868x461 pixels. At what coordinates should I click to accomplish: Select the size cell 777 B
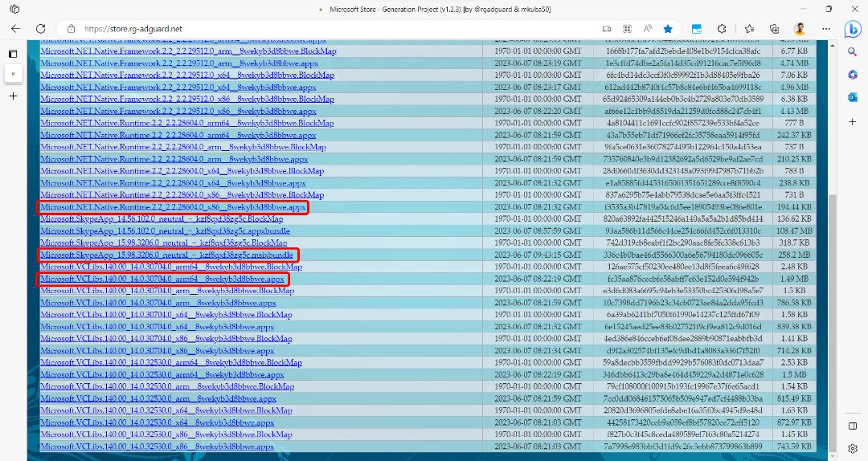794,124
